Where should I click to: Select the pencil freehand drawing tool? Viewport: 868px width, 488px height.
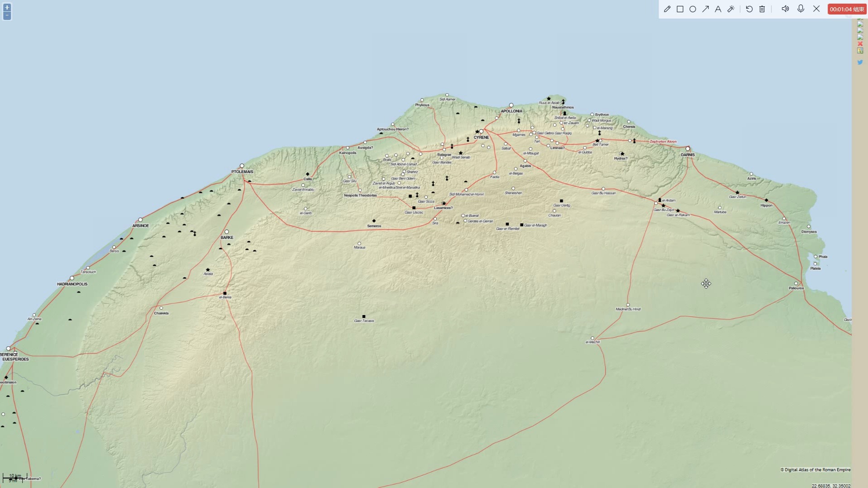pyautogui.click(x=667, y=9)
